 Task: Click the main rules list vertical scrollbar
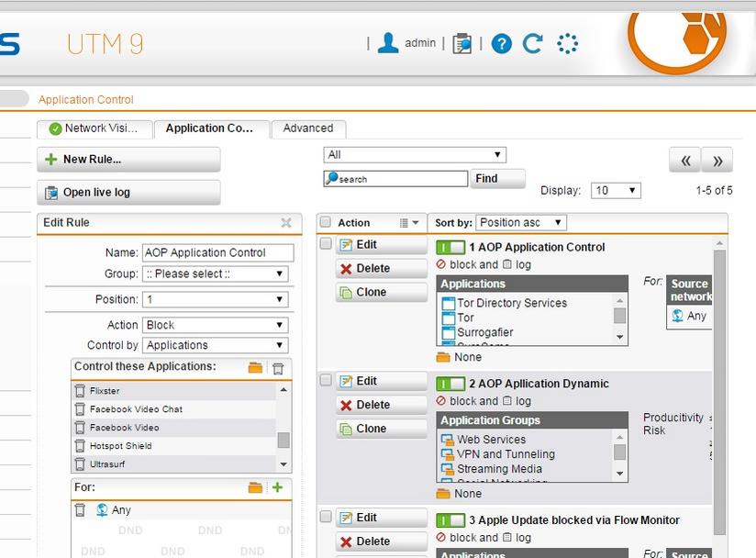[x=720, y=392]
